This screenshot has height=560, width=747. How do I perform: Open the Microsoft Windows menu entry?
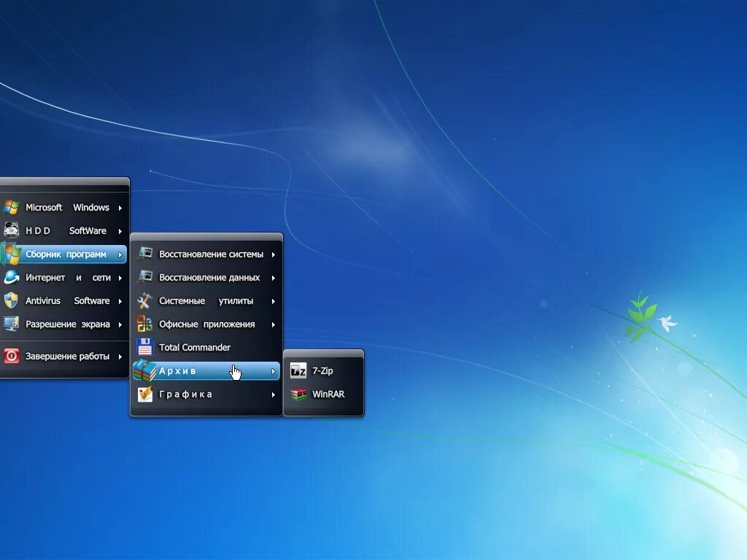click(x=64, y=207)
